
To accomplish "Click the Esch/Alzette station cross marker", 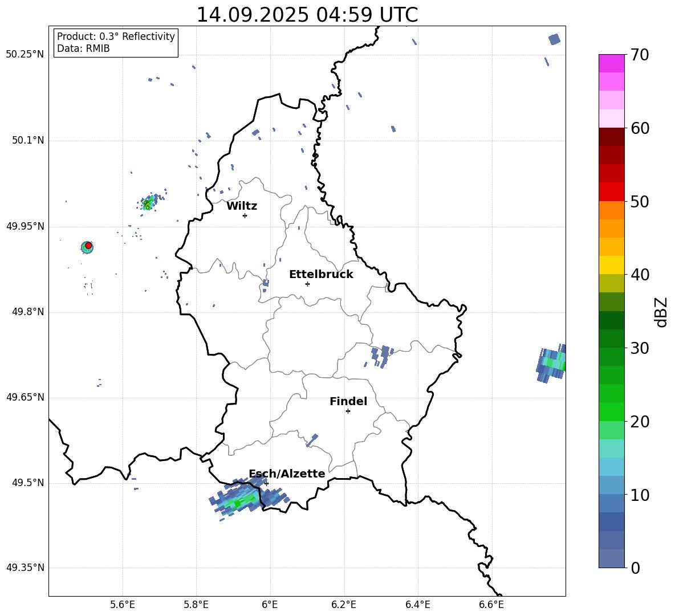I will [266, 483].
